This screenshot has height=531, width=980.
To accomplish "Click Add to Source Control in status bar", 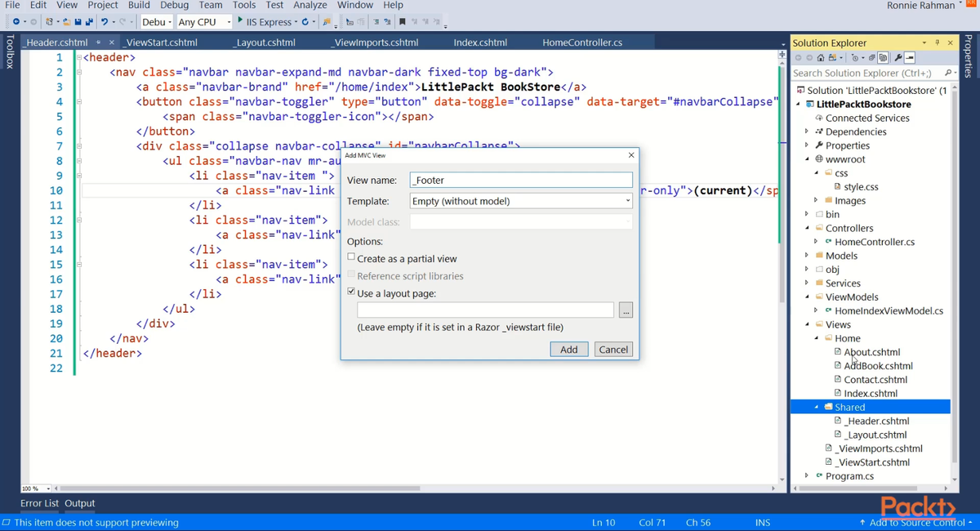I will pos(916,523).
